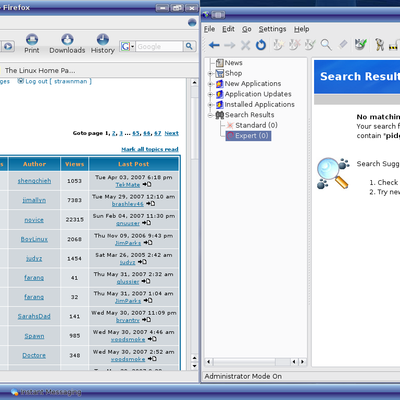Screen dimensions: 400x400
Task: Open author jimallyn's profile link
Action: point(34,200)
